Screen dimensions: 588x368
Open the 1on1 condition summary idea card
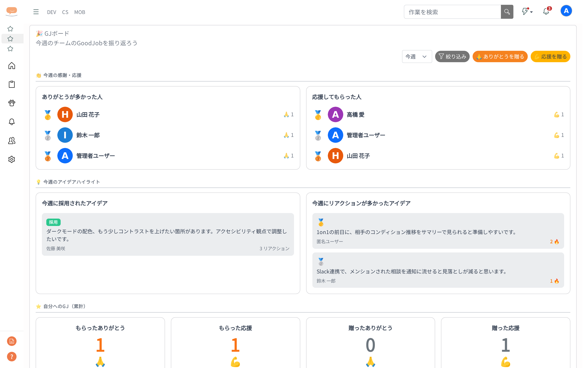(438, 231)
